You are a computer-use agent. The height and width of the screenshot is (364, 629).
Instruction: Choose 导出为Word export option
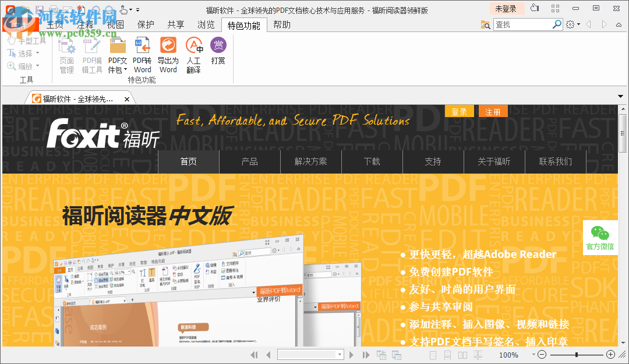pos(168,55)
